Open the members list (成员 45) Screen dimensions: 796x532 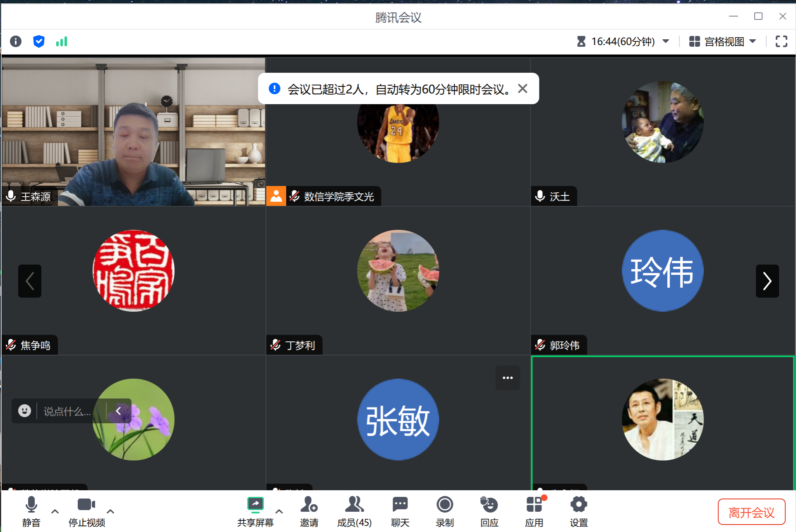point(354,511)
